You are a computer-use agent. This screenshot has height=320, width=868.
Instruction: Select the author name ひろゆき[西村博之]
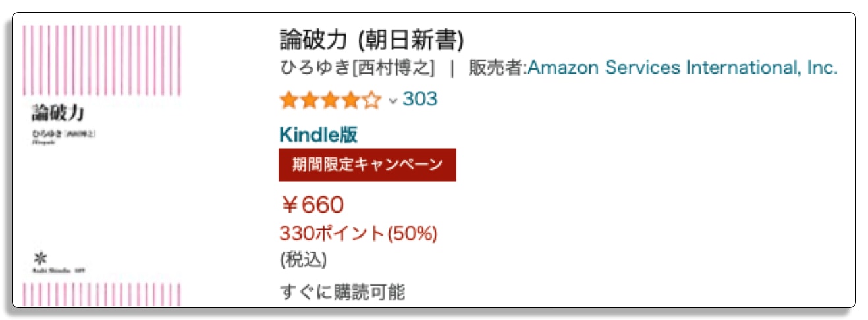pos(357,68)
